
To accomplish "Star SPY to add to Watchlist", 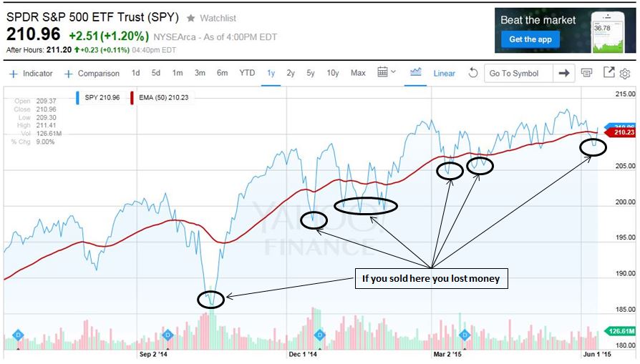I will pos(191,17).
